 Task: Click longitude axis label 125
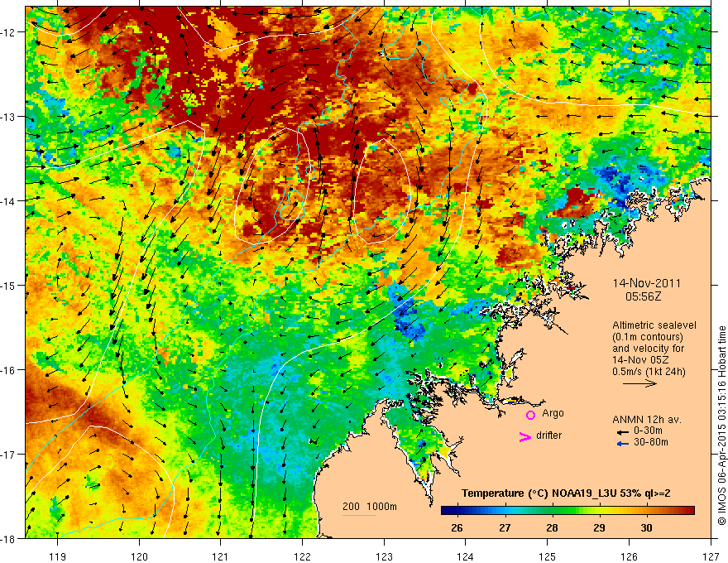coord(548,556)
